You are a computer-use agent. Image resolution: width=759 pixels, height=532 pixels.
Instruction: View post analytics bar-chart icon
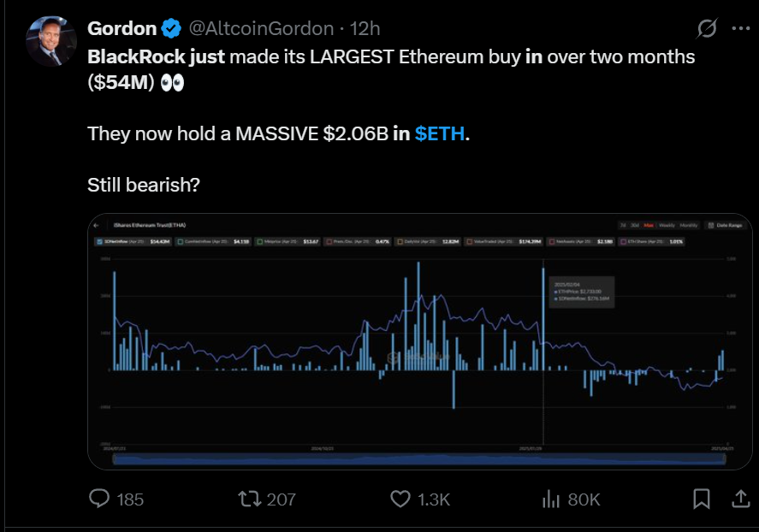point(552,499)
